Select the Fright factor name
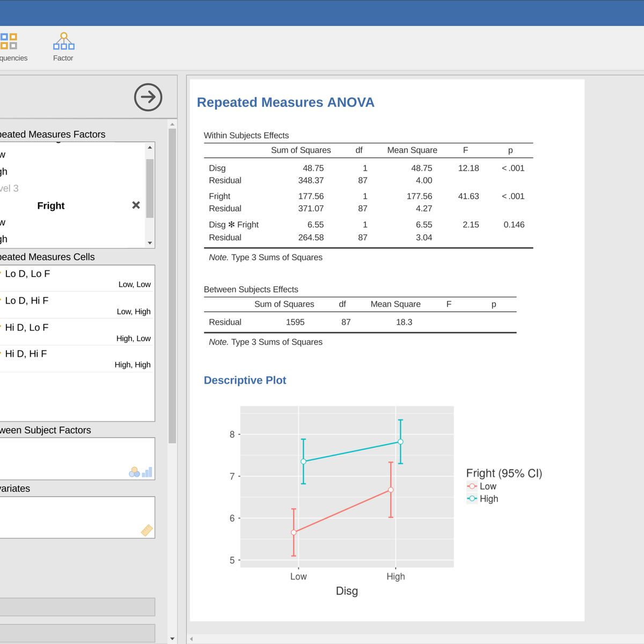The height and width of the screenshot is (644, 644). pyautogui.click(x=51, y=206)
